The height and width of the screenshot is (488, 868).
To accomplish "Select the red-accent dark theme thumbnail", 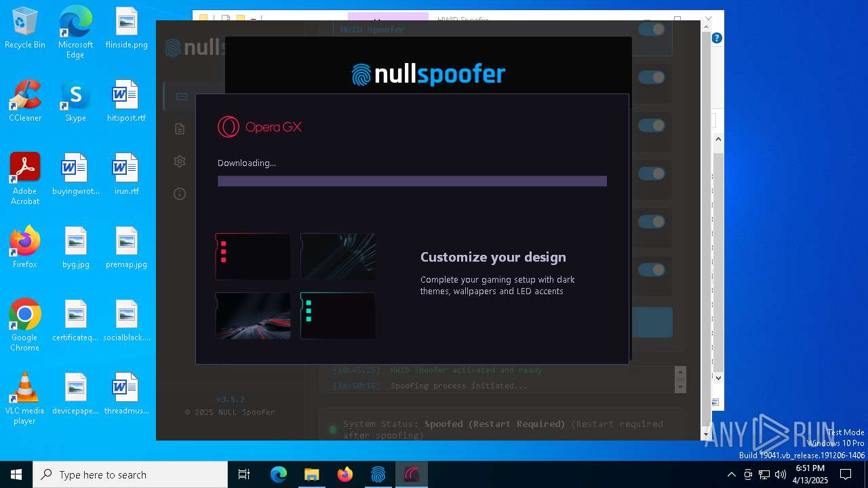I will pyautogui.click(x=253, y=256).
